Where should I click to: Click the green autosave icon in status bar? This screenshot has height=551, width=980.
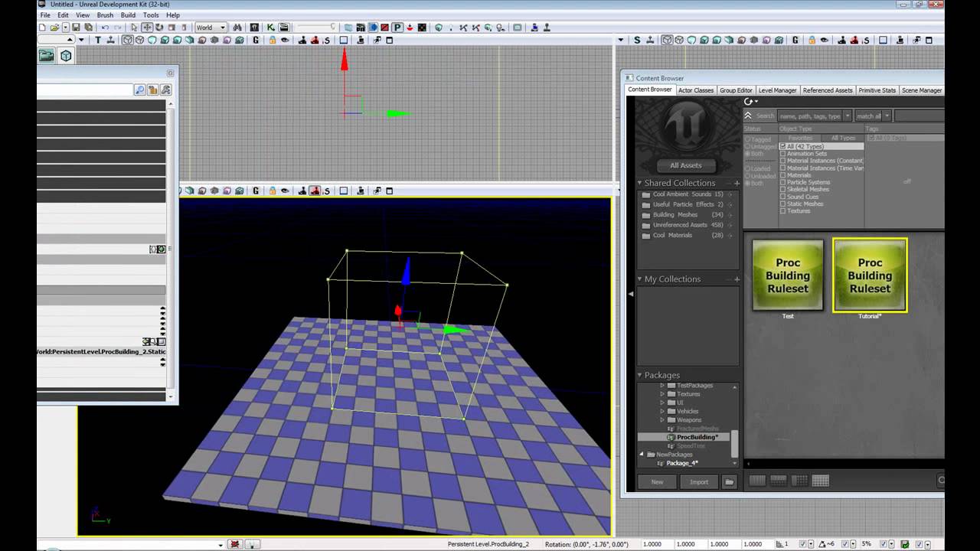pos(906,544)
